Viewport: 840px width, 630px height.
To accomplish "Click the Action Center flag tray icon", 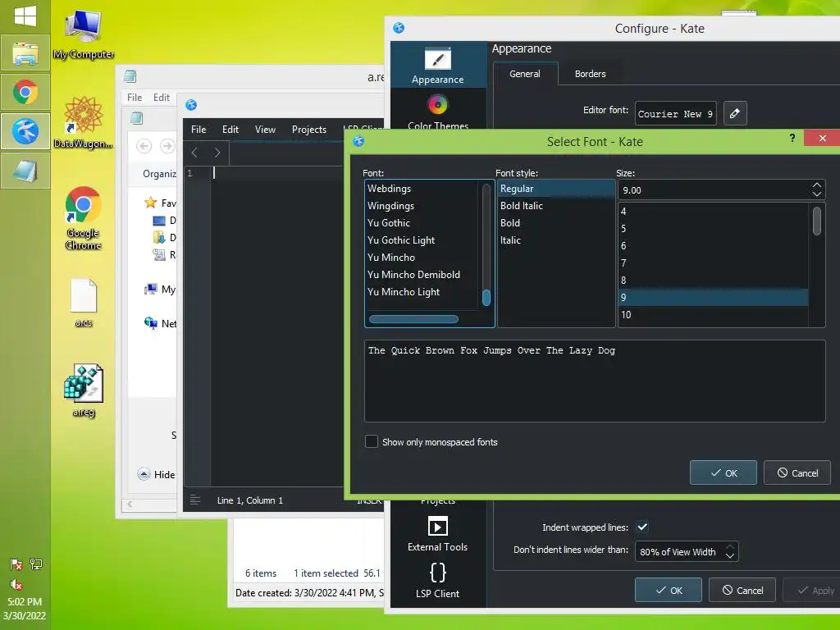I will 16,564.
